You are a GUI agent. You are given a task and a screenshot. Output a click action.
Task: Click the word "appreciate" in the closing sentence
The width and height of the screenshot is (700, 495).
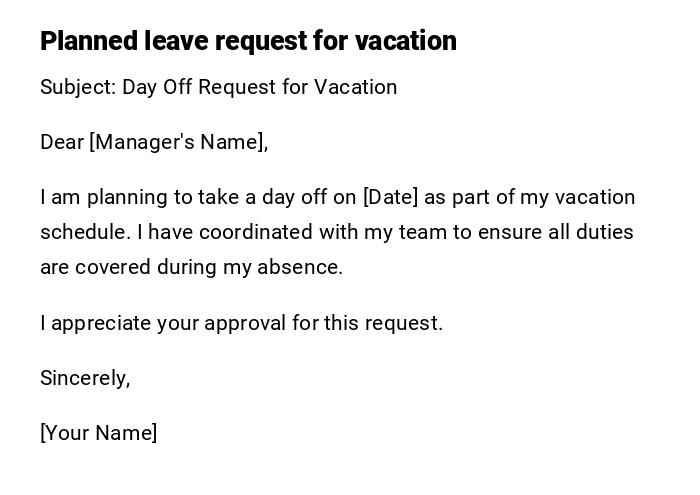(x=99, y=323)
